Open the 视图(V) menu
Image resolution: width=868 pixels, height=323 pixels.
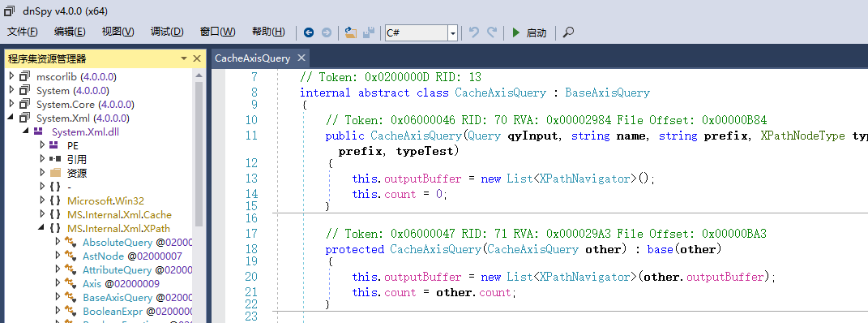[x=118, y=32]
